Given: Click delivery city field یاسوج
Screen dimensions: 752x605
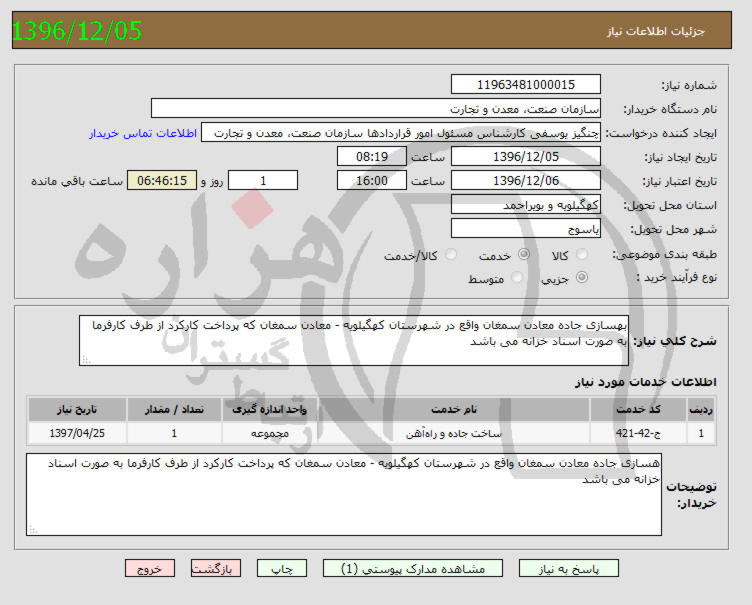Looking at the screenshot, I should tap(526, 228).
